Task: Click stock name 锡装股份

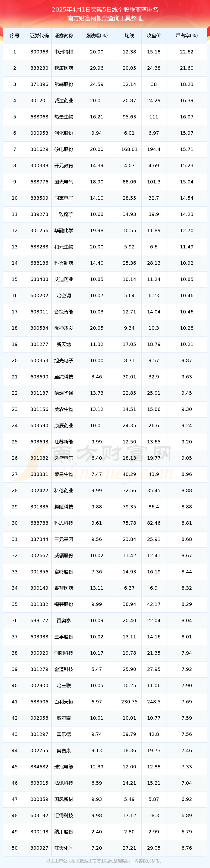Action: pos(64,605)
